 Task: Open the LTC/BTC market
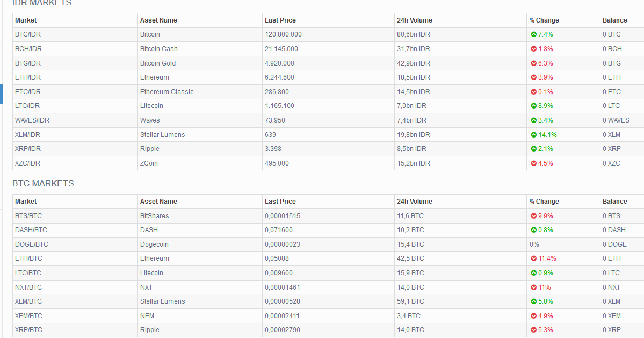point(28,272)
